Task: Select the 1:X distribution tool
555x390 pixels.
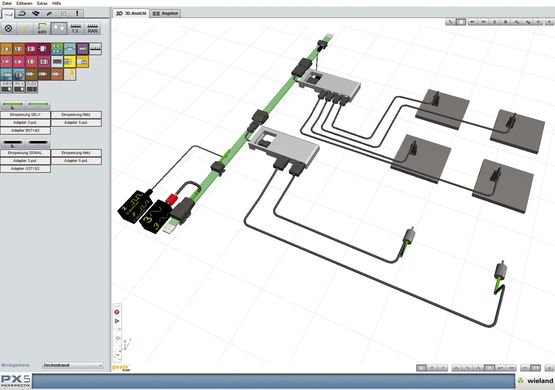Action: 75,28
